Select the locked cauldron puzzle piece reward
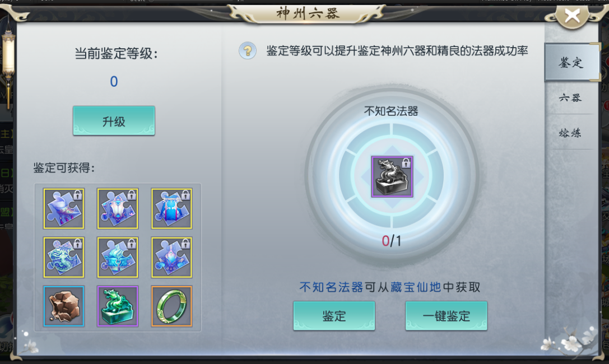Viewport: 609px width, 364px height. tap(118, 257)
